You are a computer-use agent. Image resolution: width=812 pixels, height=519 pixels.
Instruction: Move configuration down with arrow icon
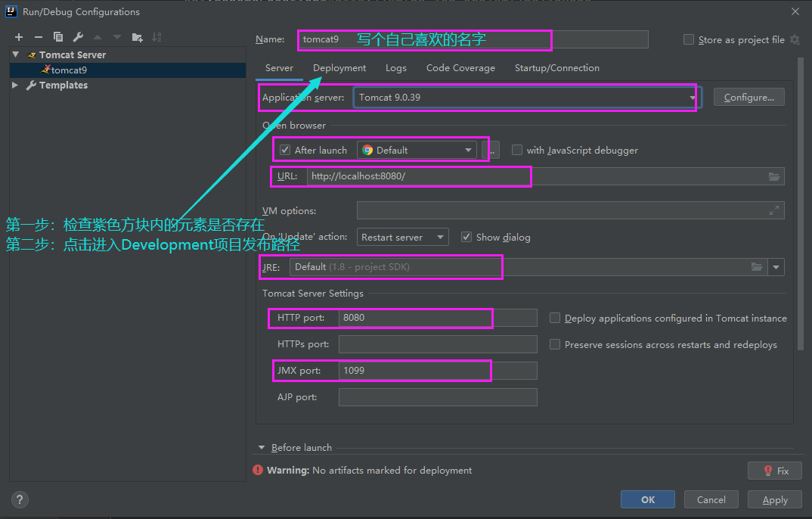coord(117,37)
